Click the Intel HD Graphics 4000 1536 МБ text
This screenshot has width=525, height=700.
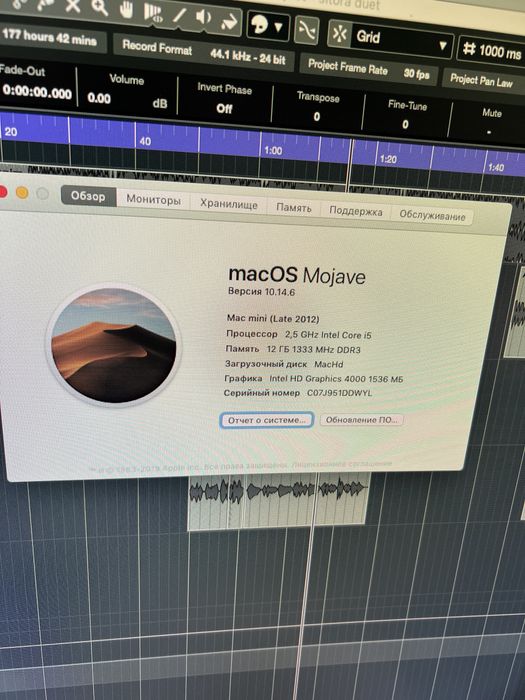[336, 379]
